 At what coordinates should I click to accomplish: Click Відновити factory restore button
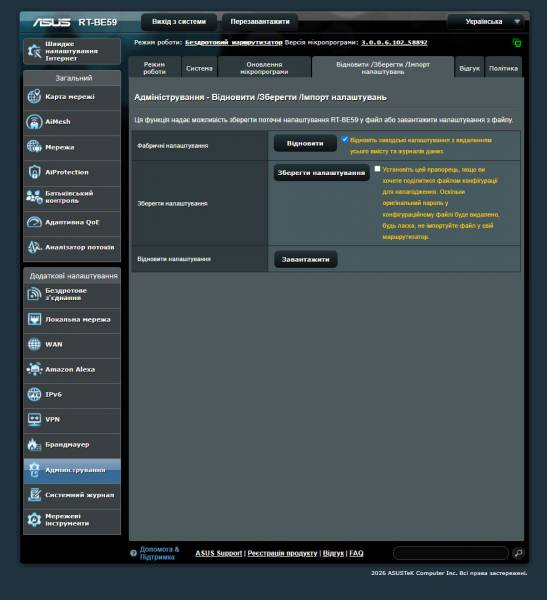tap(305, 143)
